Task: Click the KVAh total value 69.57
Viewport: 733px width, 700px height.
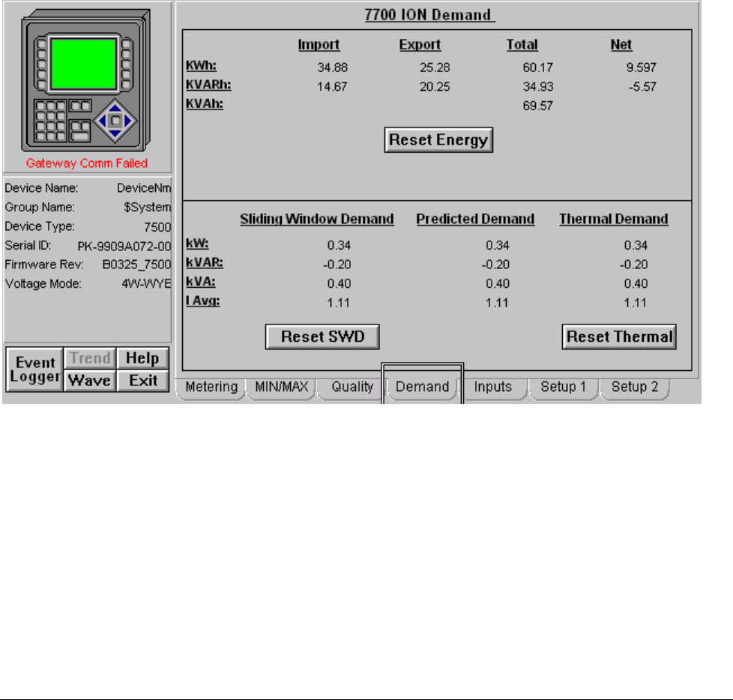Action: point(537,106)
